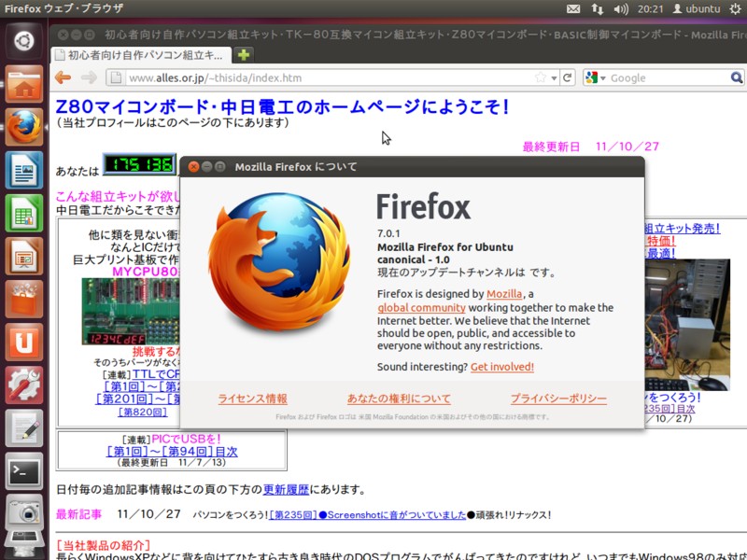Show the calendar from the 20:21 clock
Image resolution: width=747 pixels, height=560 pixels.
coord(650,8)
